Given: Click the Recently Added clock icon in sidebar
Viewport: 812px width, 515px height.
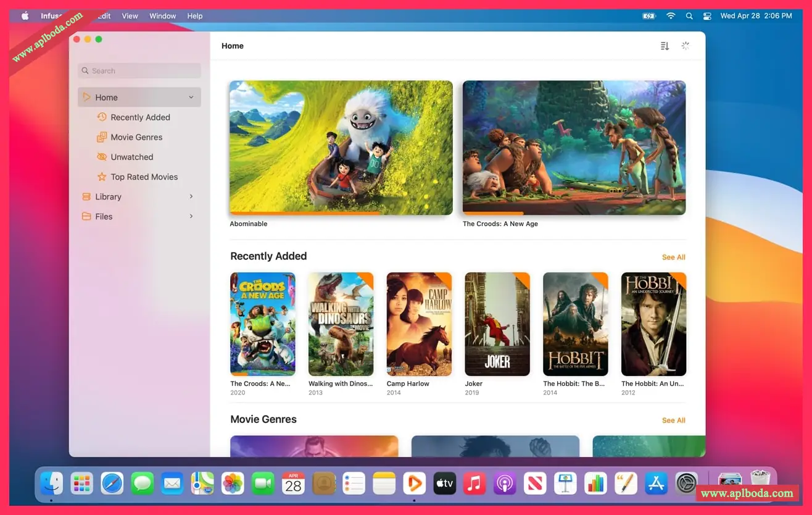Looking at the screenshot, I should 102,117.
